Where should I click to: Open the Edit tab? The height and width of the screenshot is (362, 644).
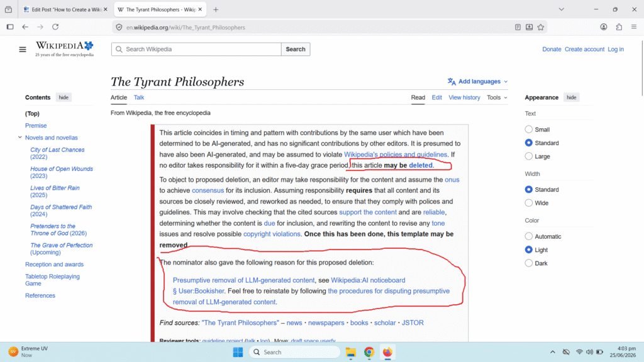[x=436, y=97]
